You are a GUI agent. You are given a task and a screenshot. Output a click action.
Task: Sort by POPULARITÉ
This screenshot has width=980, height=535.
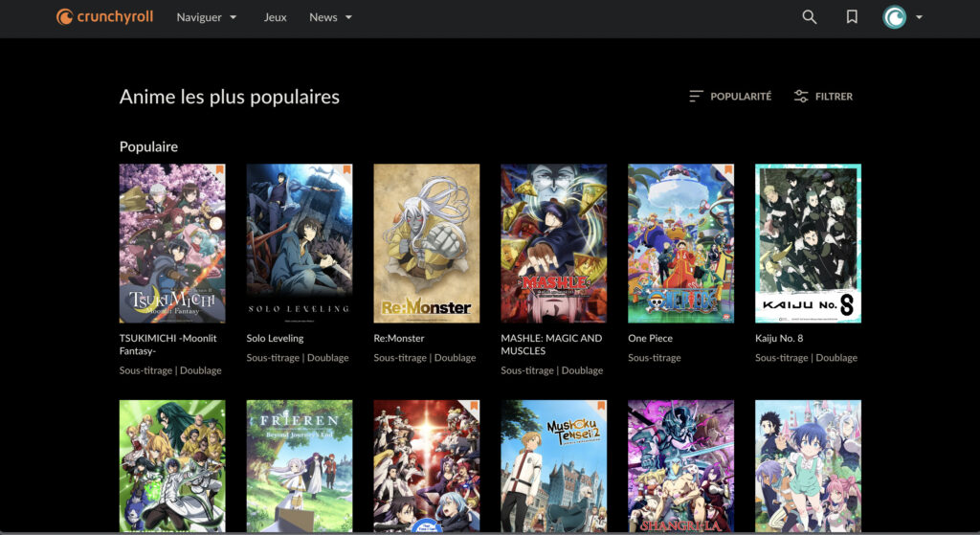(x=730, y=97)
